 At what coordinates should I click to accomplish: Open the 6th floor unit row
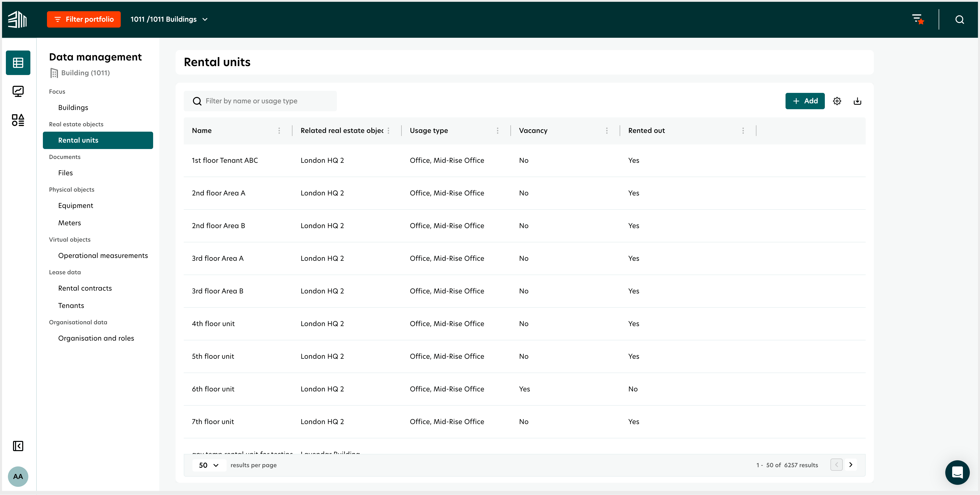(x=524, y=389)
